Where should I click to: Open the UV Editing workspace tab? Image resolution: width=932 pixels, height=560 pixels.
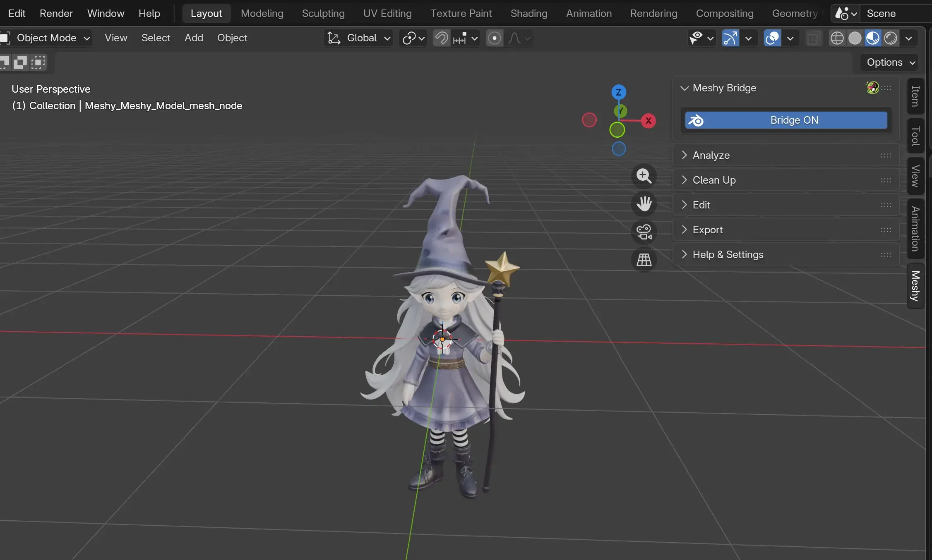(x=387, y=14)
